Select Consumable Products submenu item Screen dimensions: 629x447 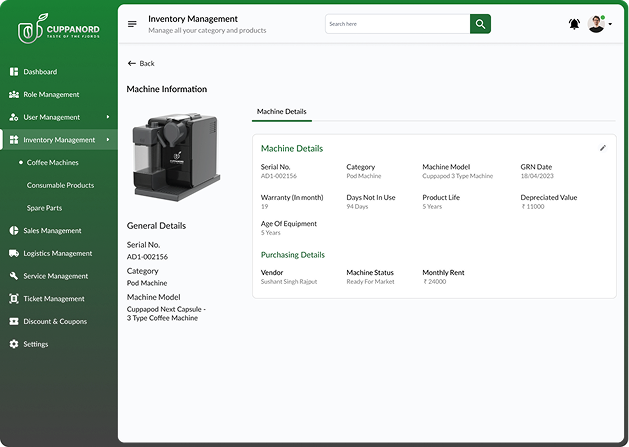point(61,185)
